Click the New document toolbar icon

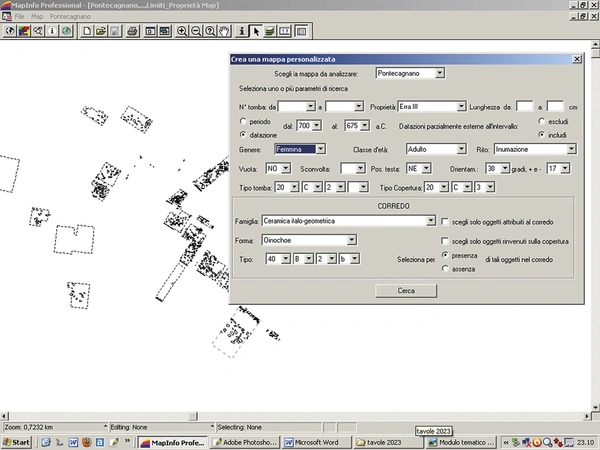coord(88,31)
